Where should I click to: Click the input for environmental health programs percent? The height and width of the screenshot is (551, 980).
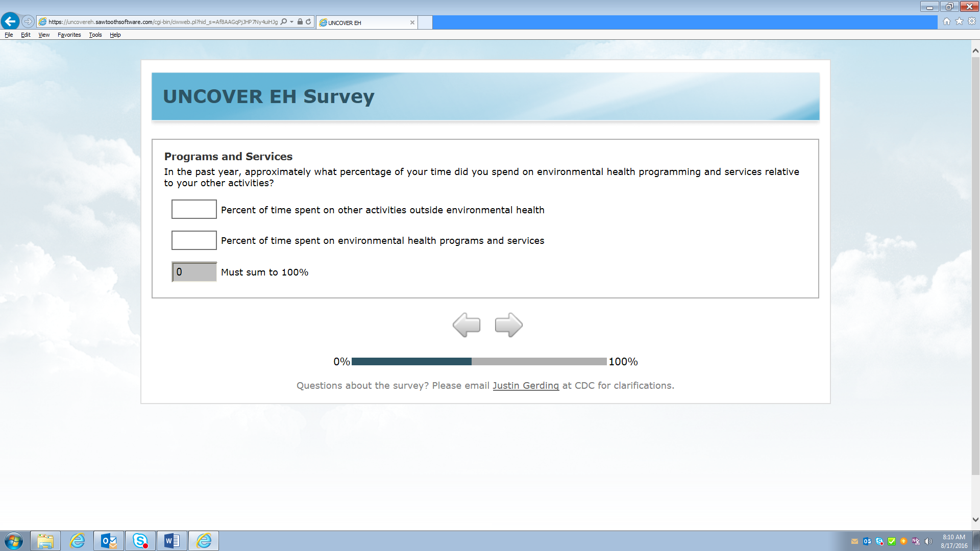click(x=194, y=240)
